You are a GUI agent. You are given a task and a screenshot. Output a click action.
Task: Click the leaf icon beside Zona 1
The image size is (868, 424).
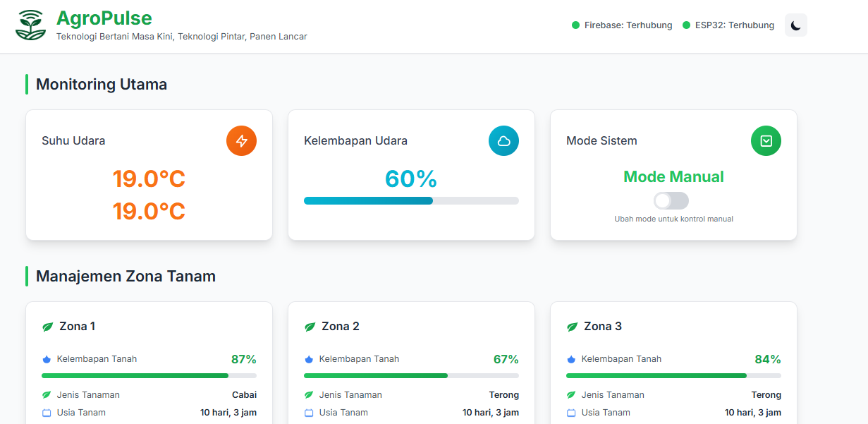point(47,327)
